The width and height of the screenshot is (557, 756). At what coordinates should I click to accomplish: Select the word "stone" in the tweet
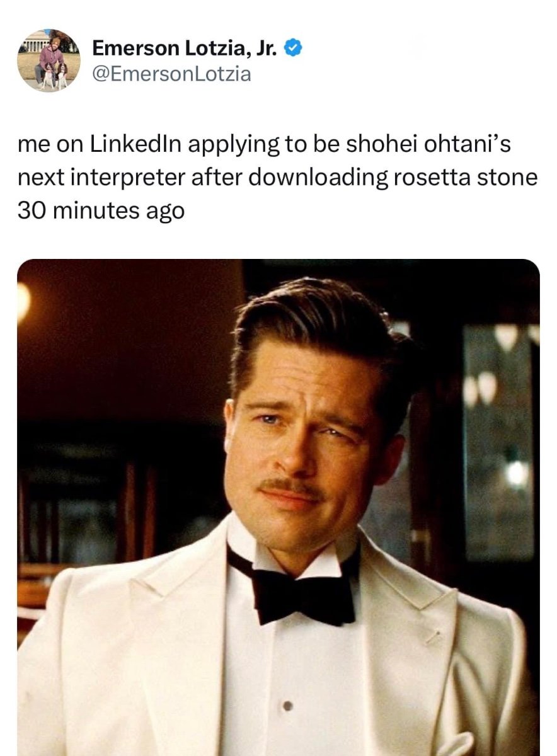508,177
